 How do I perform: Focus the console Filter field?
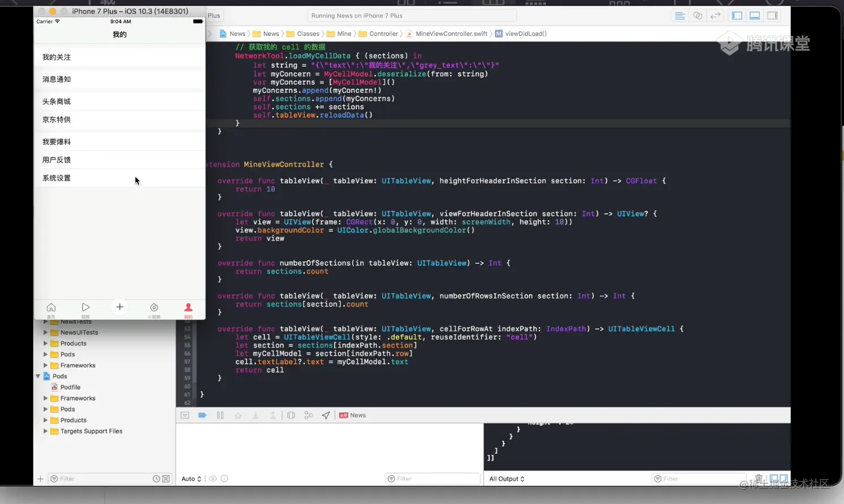pos(699,479)
